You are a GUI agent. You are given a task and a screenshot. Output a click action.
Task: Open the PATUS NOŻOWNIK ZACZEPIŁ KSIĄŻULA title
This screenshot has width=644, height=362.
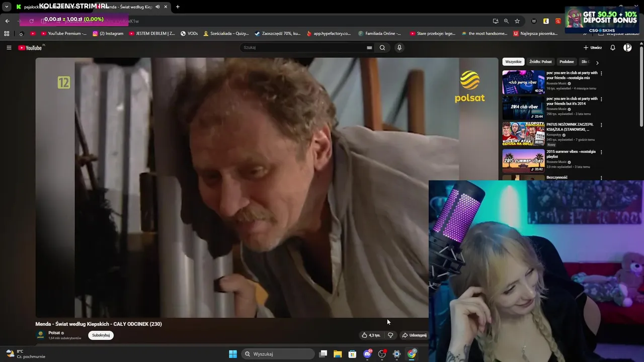click(570, 127)
